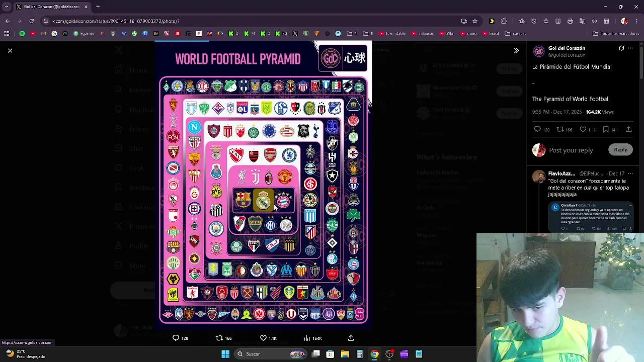The height and width of the screenshot is (362, 644).
Task: Open the Spotify bookmark
Action: (x=22, y=34)
